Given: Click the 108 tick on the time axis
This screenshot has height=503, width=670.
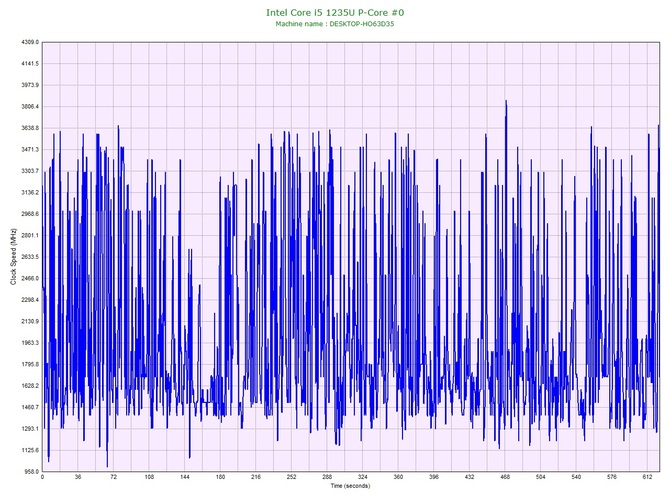Looking at the screenshot, I should click(149, 477).
